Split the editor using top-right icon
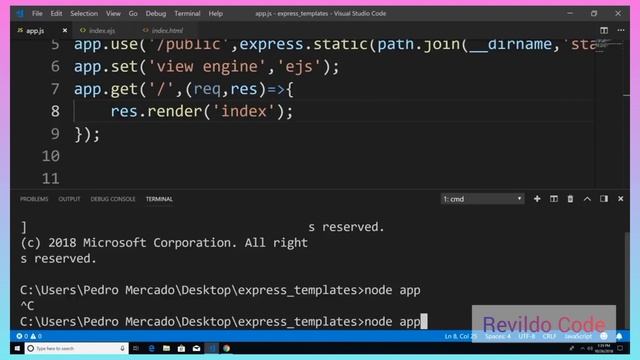 pos(604,30)
